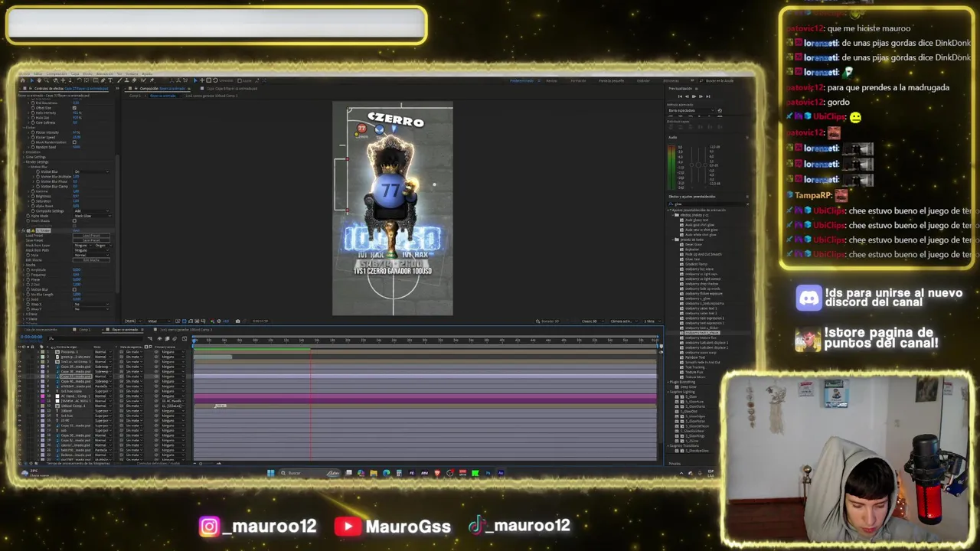The image size is (980, 551).
Task: Hide layer 10 AC Hand with eye icon
Action: point(20,396)
